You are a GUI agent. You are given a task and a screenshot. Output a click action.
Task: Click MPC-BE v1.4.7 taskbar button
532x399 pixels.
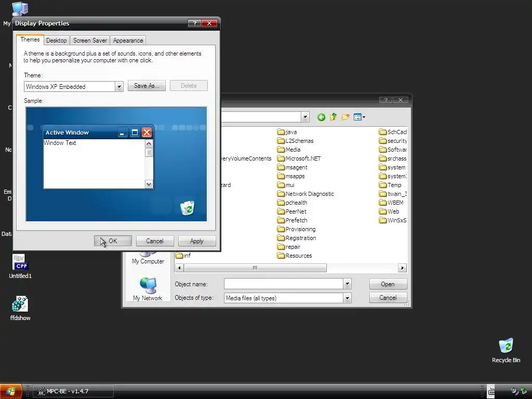point(73,391)
